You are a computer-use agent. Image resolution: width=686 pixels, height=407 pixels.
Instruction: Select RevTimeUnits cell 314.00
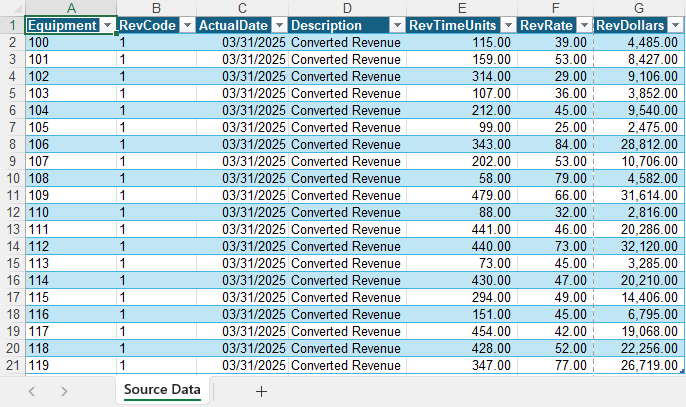tap(462, 77)
